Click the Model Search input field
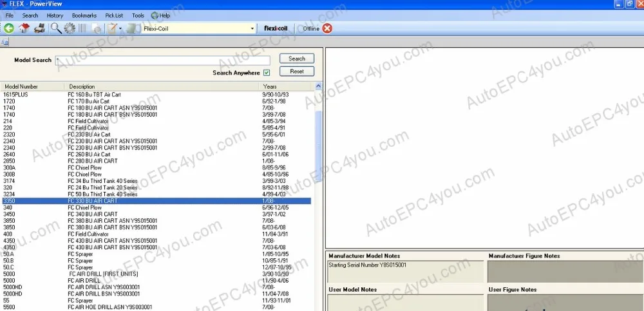The width and height of the screenshot is (644, 311). tap(163, 61)
